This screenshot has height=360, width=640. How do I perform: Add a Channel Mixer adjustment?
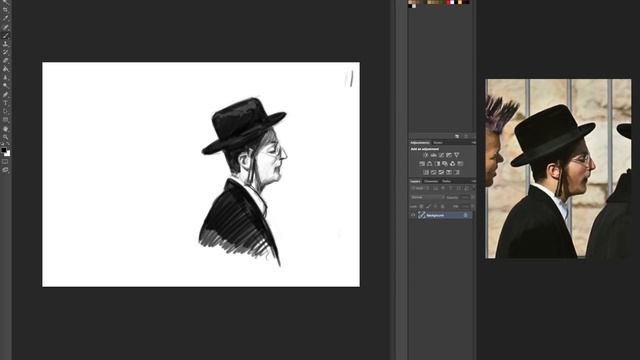[452, 164]
